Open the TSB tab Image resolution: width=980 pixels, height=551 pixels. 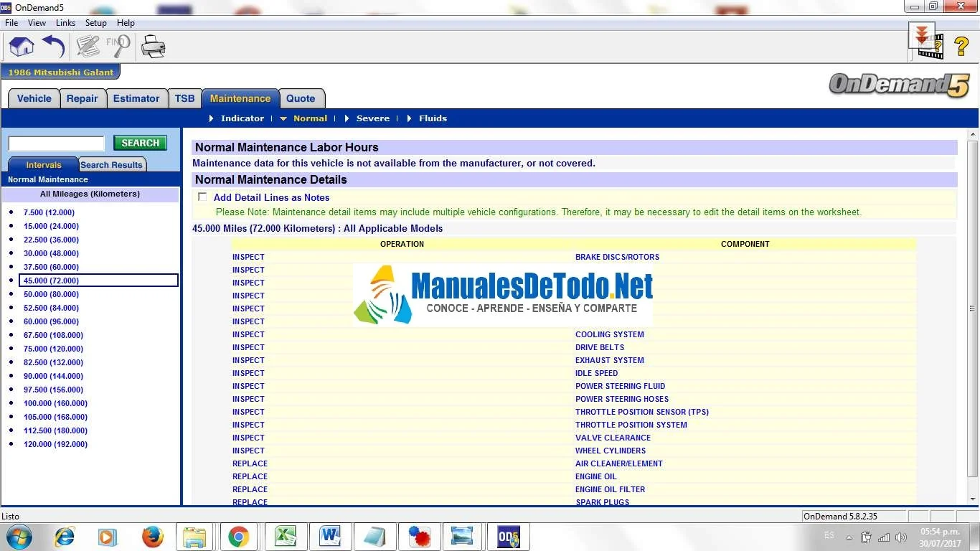pos(184,99)
